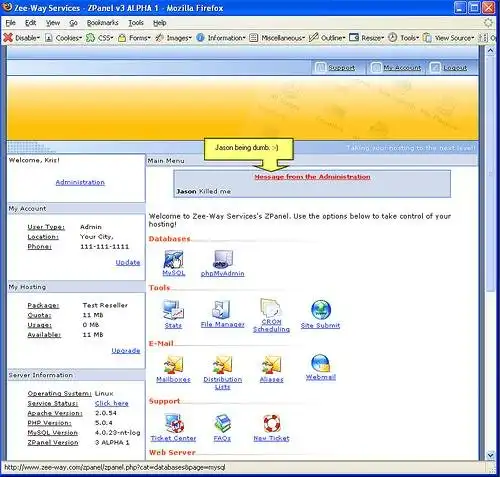Expand the Information toolbar menu
The image size is (500, 477).
coord(221,38)
